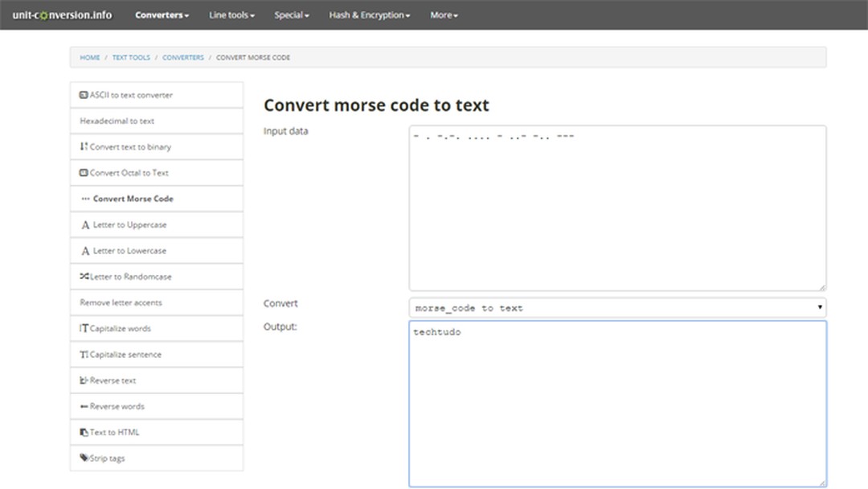868x489 pixels.
Task: Click the shuffle icon beside Letter to Randomcase
Action: (84, 276)
